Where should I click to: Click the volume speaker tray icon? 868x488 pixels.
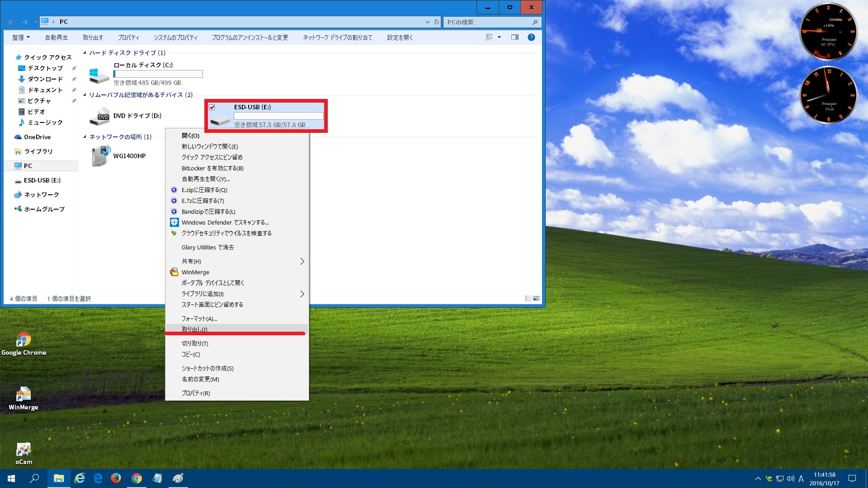[790, 479]
